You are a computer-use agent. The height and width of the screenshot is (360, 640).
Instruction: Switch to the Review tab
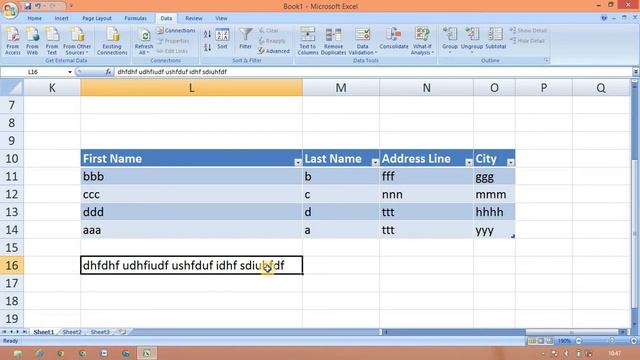(193, 18)
